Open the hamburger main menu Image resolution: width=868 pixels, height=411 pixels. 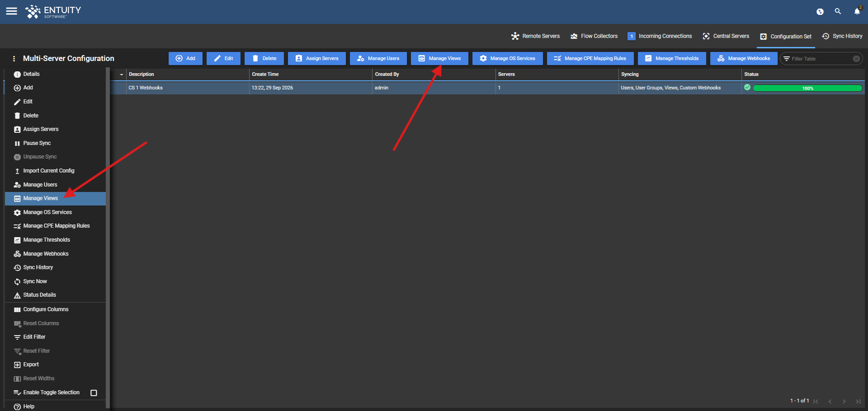[x=12, y=11]
